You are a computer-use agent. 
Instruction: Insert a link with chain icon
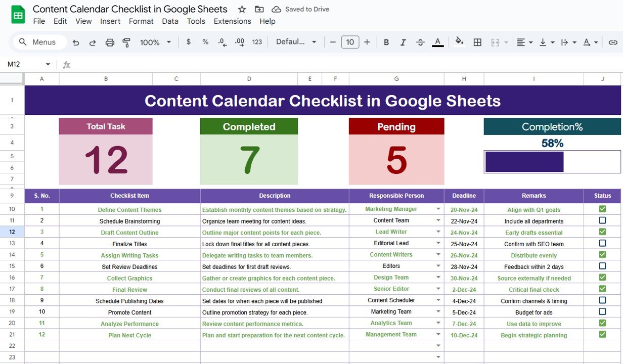(613, 42)
